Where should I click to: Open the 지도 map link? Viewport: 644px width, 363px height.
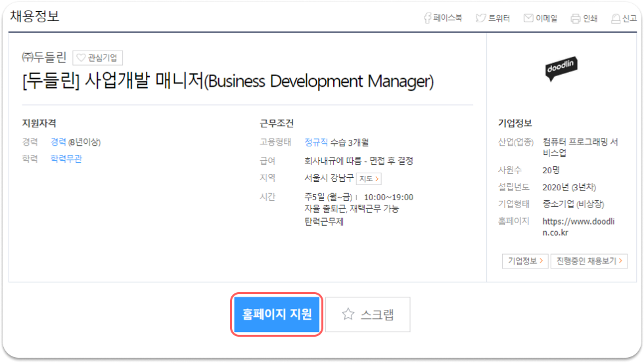(369, 179)
